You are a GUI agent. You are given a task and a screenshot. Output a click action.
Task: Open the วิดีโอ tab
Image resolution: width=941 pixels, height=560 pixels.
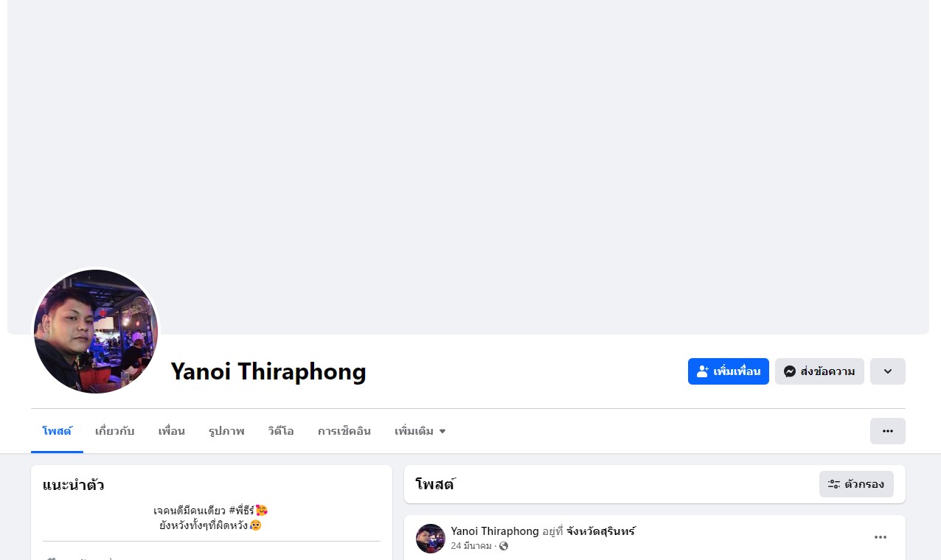[x=281, y=431]
